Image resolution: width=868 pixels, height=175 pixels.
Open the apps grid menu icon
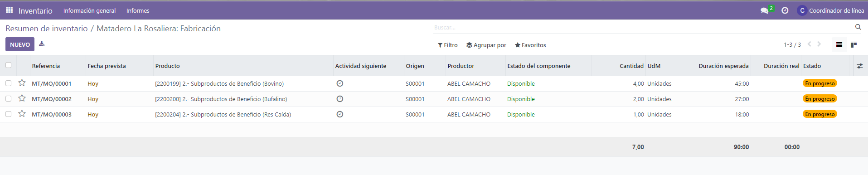coord(9,10)
